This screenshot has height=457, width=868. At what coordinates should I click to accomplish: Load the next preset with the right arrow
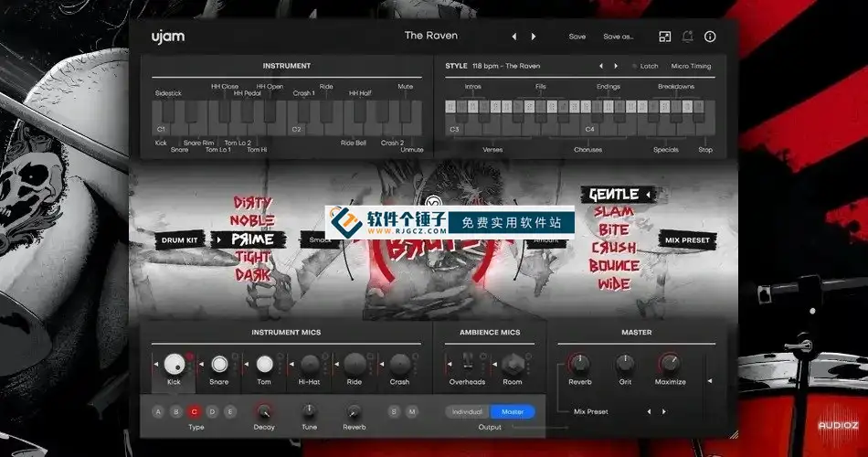534,37
